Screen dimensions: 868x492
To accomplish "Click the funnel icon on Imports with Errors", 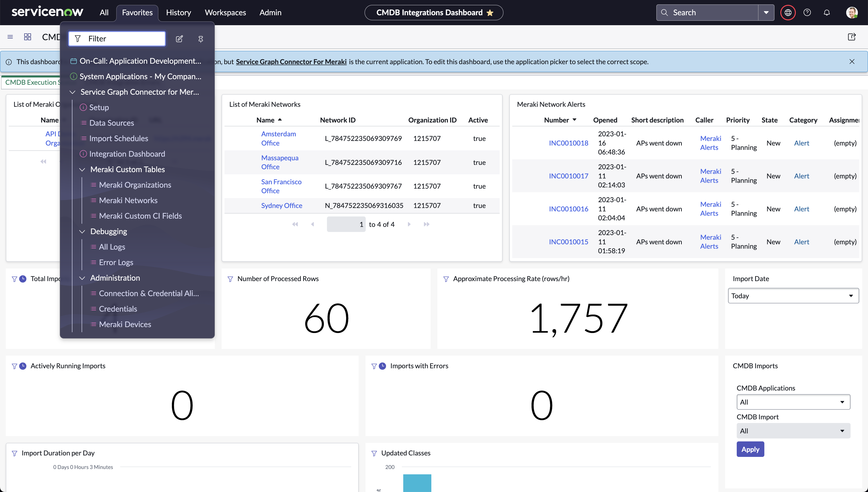I will point(374,366).
